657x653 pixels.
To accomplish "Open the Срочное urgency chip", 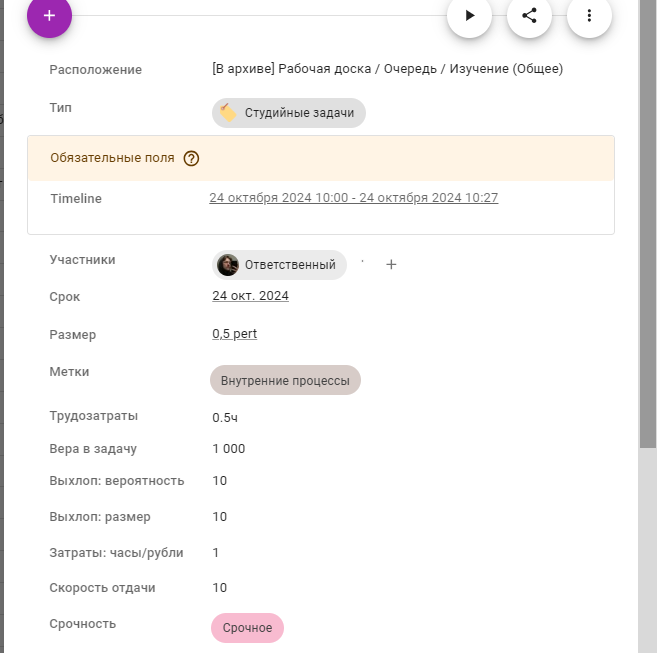I will (x=248, y=628).
